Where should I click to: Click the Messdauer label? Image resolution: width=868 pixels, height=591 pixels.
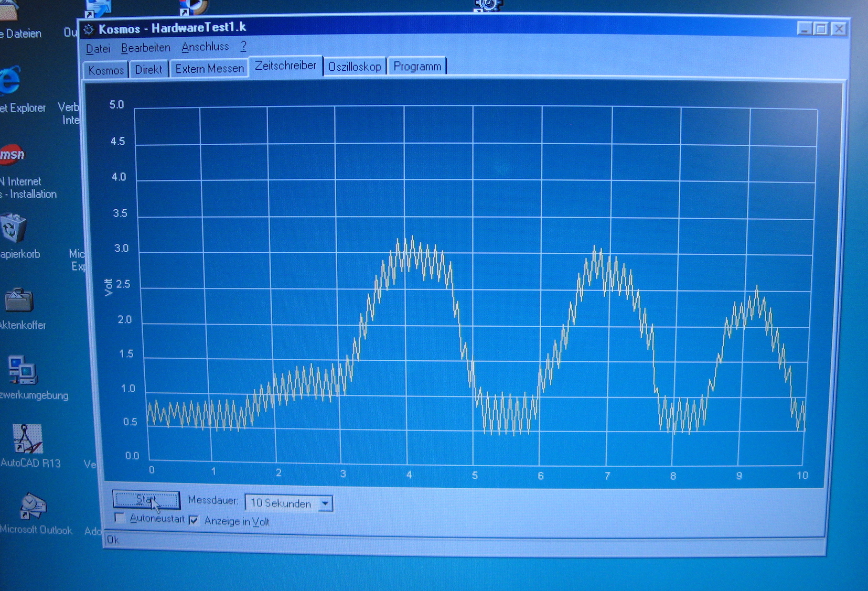(213, 500)
